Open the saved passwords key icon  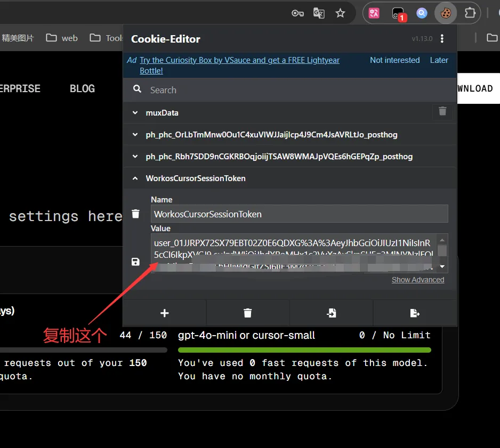pyautogui.click(x=297, y=13)
